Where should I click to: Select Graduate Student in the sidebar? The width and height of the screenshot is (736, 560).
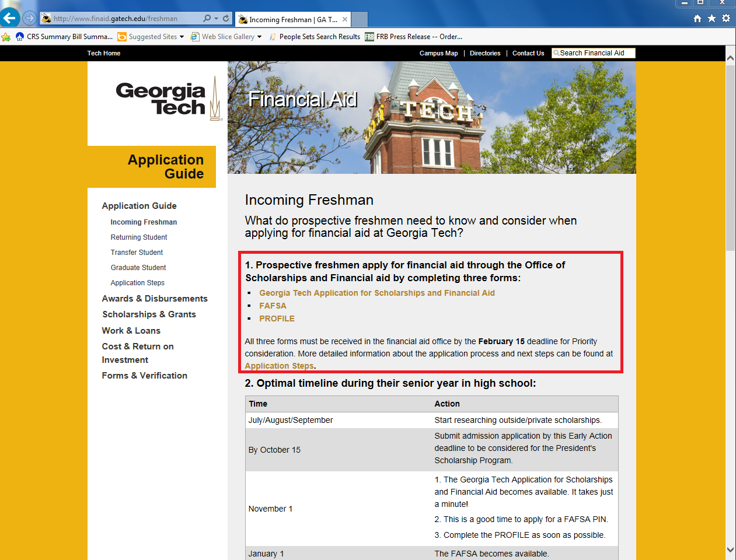pyautogui.click(x=138, y=268)
